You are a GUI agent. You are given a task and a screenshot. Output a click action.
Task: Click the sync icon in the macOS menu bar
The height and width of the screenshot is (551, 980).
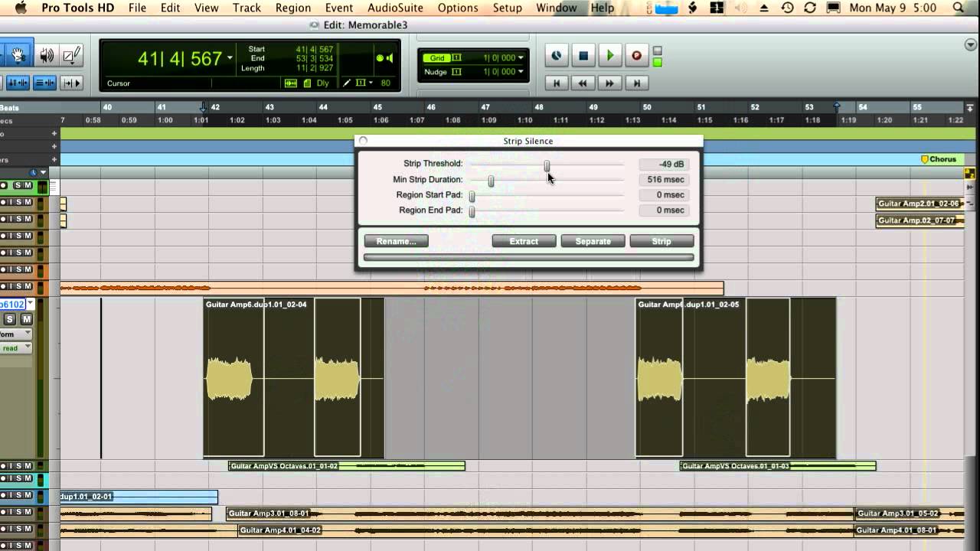[x=810, y=8]
